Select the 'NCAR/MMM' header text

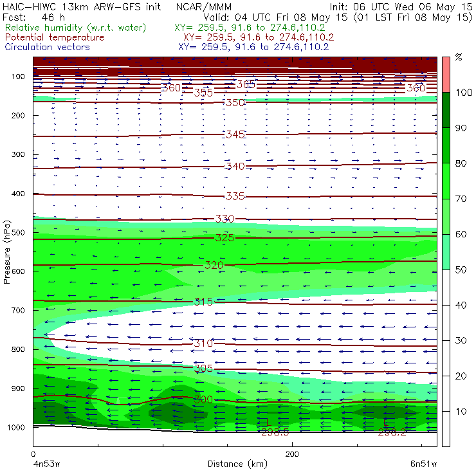point(204,7)
